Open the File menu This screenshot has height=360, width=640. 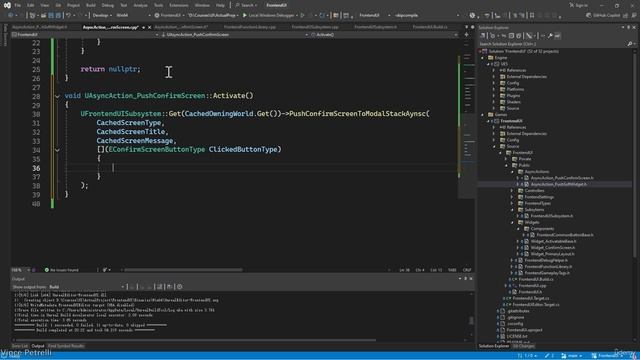click(x=18, y=5)
